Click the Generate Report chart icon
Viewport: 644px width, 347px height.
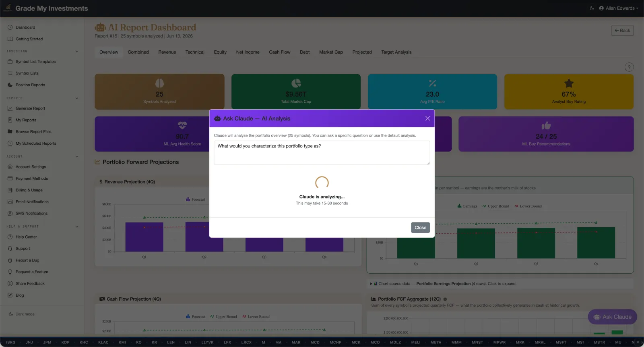pyautogui.click(x=10, y=108)
